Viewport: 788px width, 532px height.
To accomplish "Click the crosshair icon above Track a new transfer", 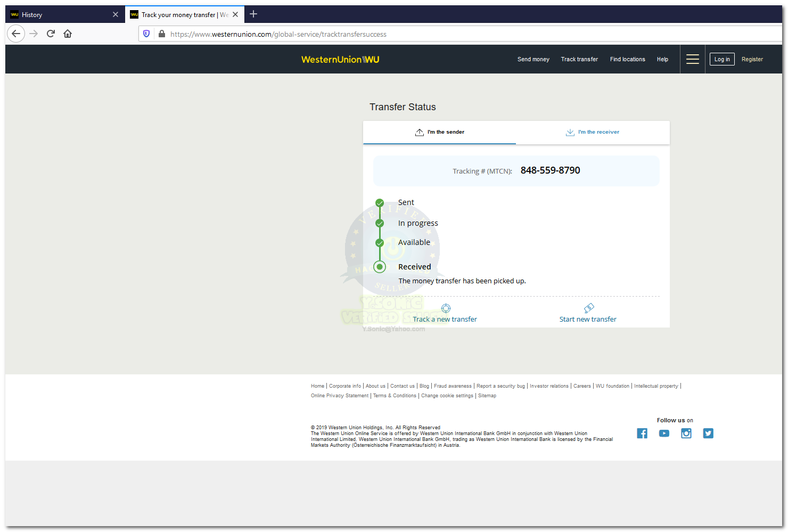I will [446, 308].
